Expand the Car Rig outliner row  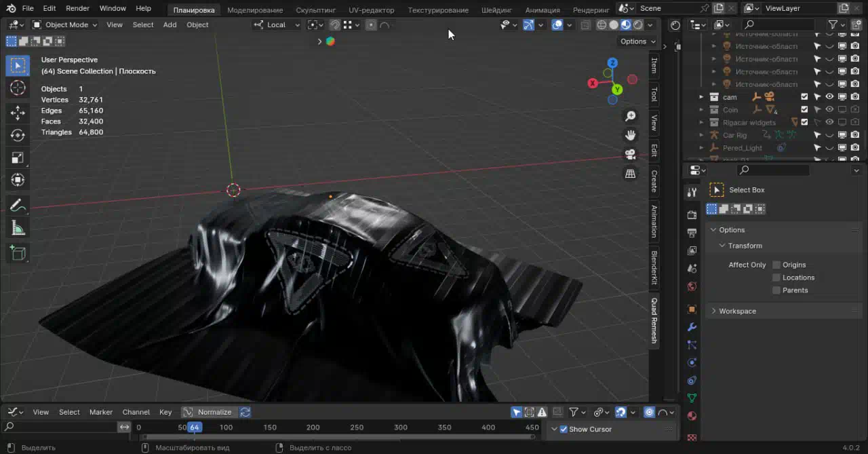(702, 136)
